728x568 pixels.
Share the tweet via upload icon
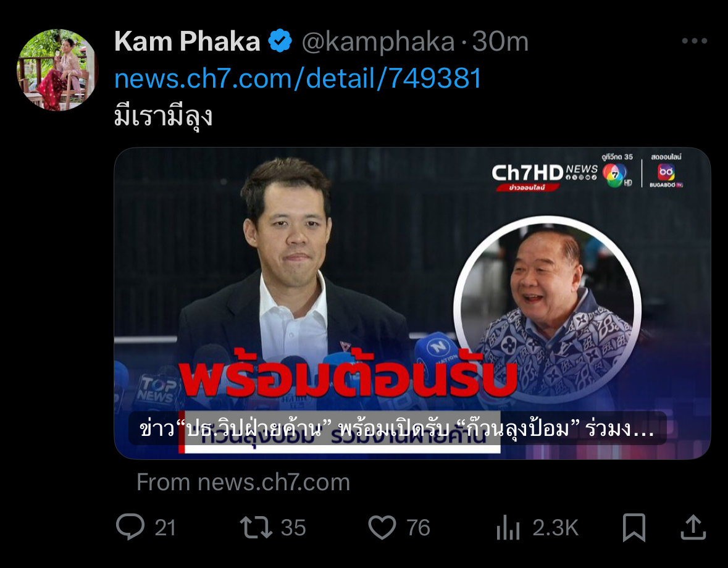tap(693, 527)
